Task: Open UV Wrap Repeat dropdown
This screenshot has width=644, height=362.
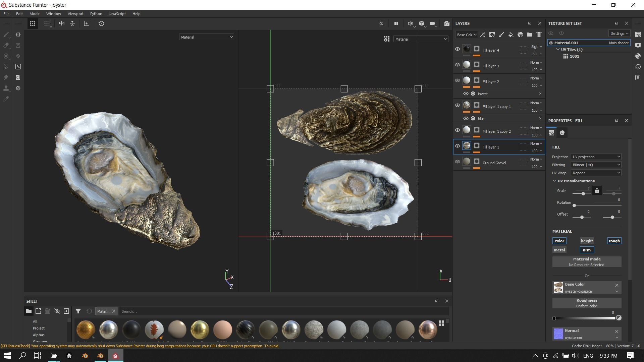Action: tap(596, 173)
